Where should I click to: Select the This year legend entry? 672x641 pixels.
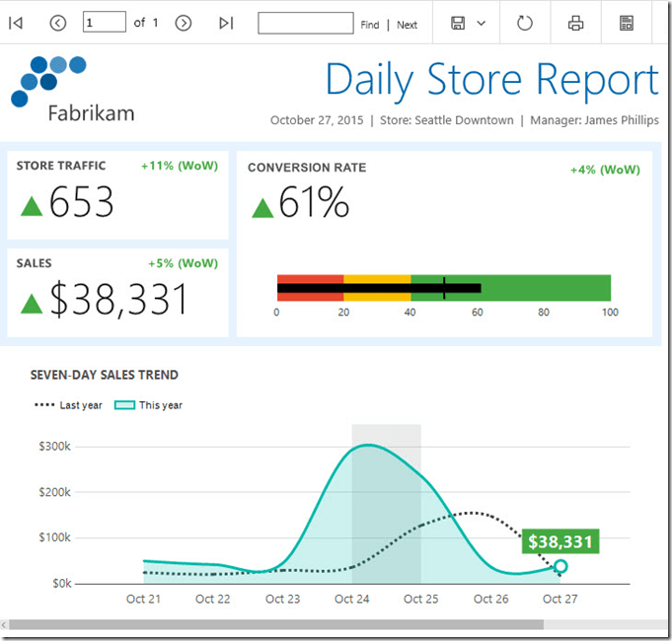coord(148,405)
